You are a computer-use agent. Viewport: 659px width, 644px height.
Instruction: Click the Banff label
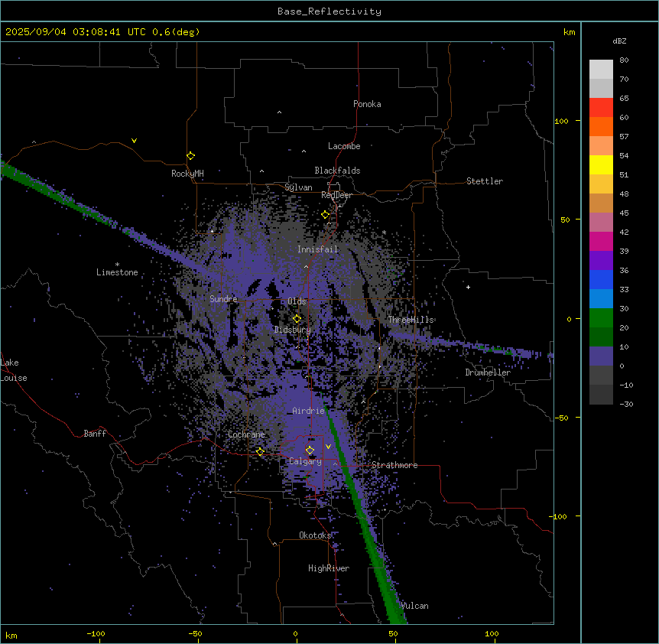[x=95, y=434]
